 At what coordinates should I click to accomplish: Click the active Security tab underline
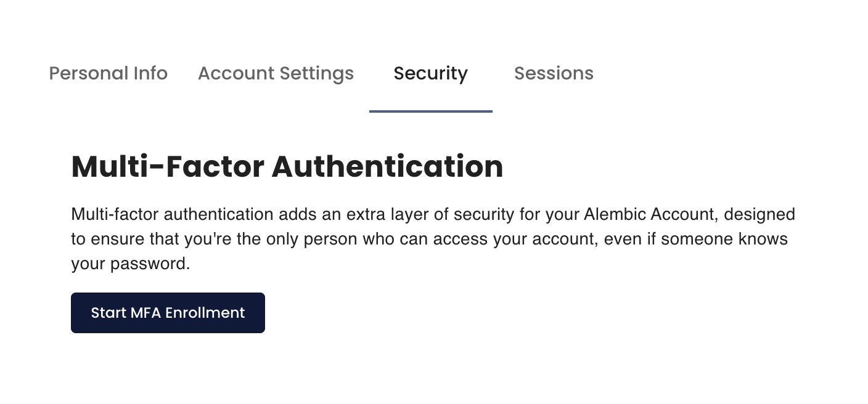[x=430, y=111]
